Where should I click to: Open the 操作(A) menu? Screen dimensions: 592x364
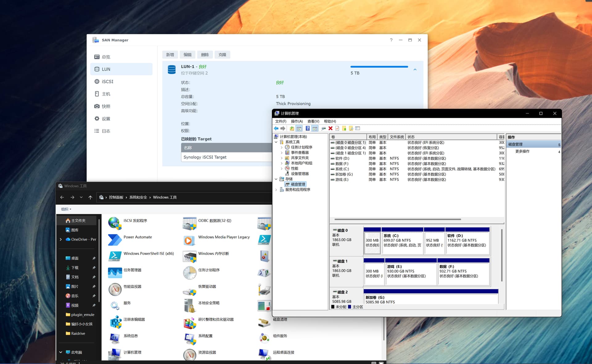[297, 121]
